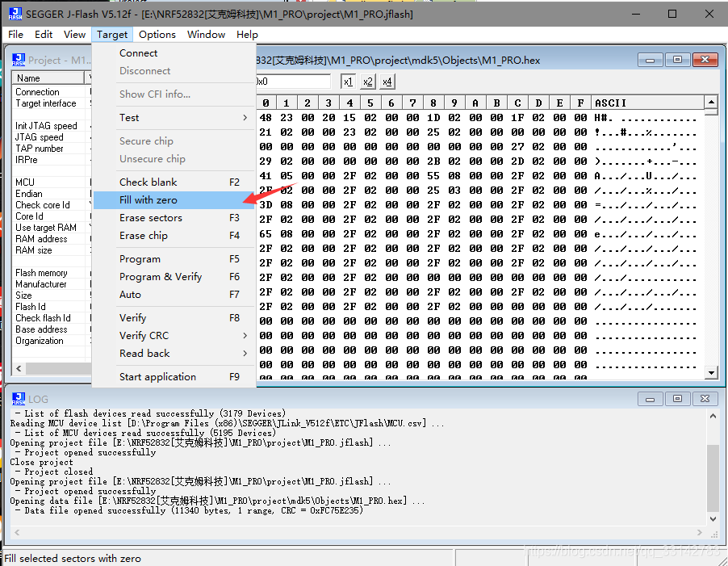Select the Auto command
The image size is (728, 566).
pyautogui.click(x=174, y=295)
